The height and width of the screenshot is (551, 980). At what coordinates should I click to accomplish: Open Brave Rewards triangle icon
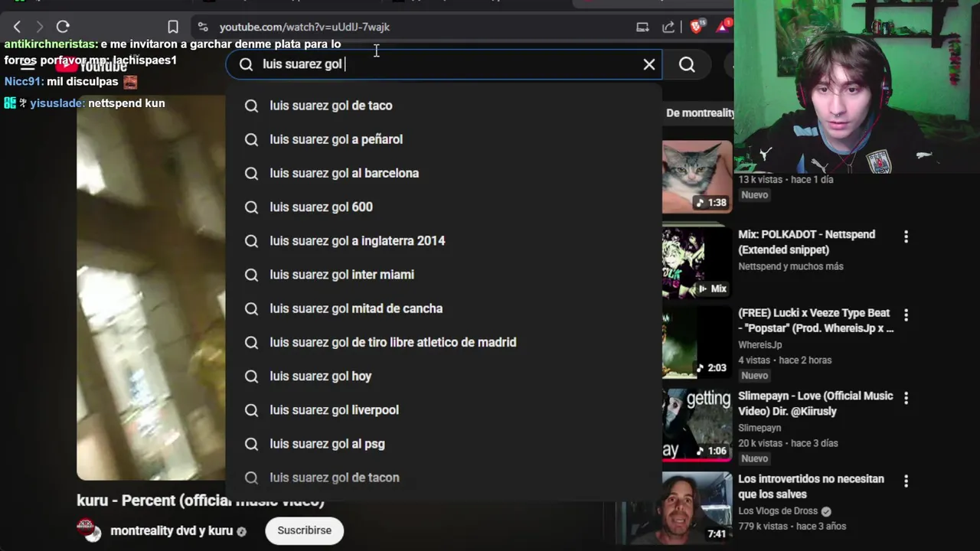(724, 26)
